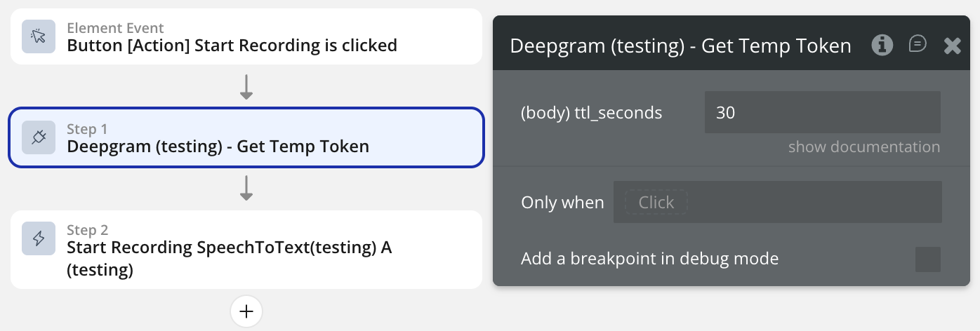Click the plug icon on Step 1
This screenshot has width=980, height=331.
click(x=39, y=138)
